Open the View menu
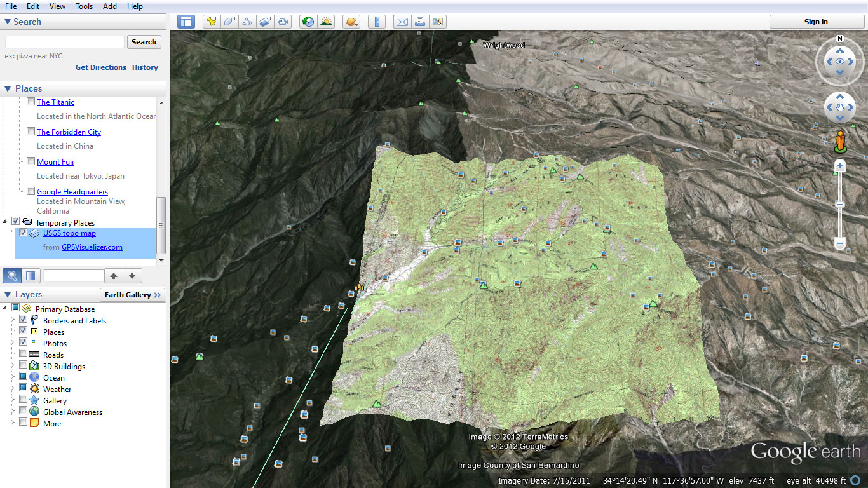 pyautogui.click(x=57, y=6)
